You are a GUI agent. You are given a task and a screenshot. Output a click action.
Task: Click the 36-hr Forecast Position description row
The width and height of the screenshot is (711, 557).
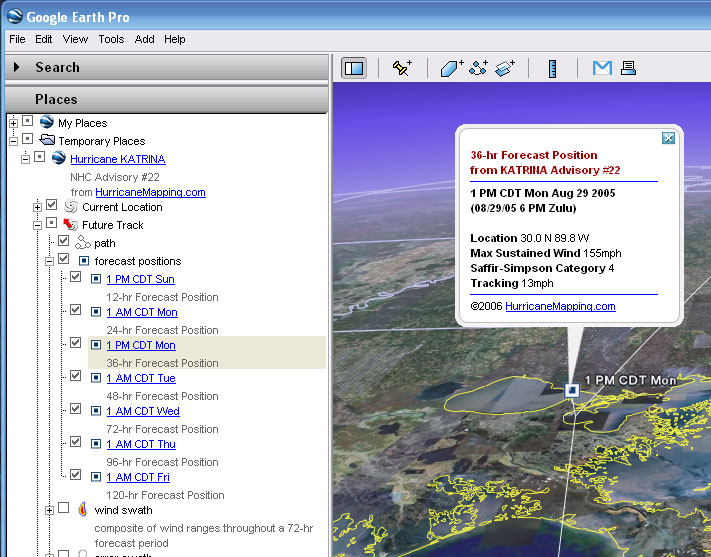(162, 363)
